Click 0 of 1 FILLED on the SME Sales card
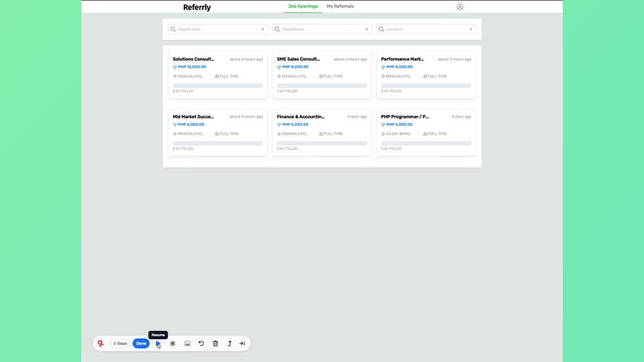The width and height of the screenshot is (644, 362). pyautogui.click(x=287, y=91)
